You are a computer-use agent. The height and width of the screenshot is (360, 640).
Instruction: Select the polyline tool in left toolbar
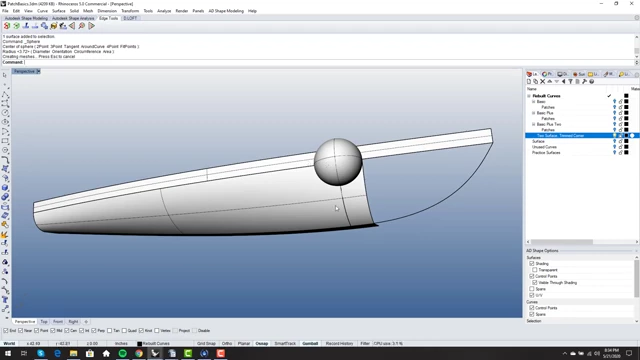pyautogui.click(x=5, y=94)
